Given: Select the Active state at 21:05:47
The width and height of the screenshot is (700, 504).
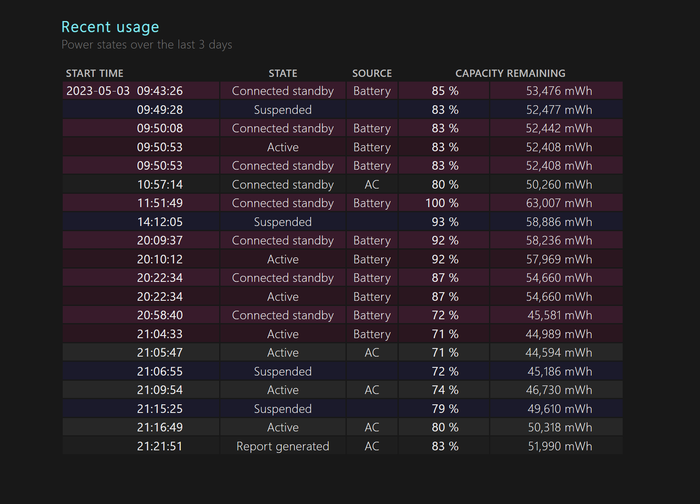Looking at the screenshot, I should (283, 353).
